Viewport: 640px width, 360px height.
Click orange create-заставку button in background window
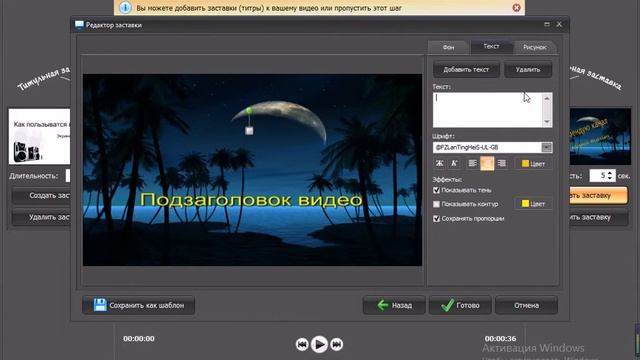[598, 196]
